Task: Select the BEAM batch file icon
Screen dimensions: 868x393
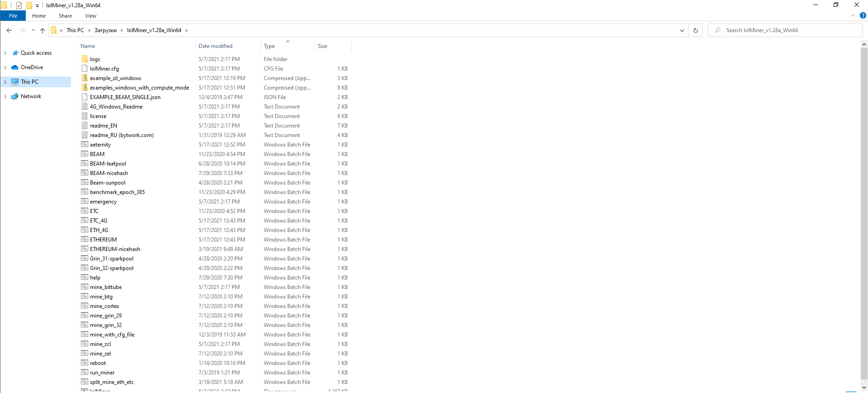Action: 85,154
